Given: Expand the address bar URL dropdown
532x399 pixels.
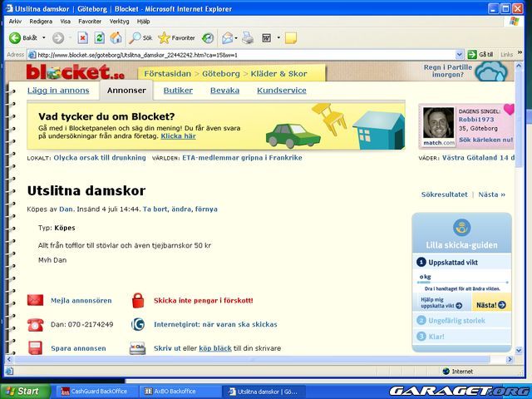Looking at the screenshot, I should tap(458, 54).
